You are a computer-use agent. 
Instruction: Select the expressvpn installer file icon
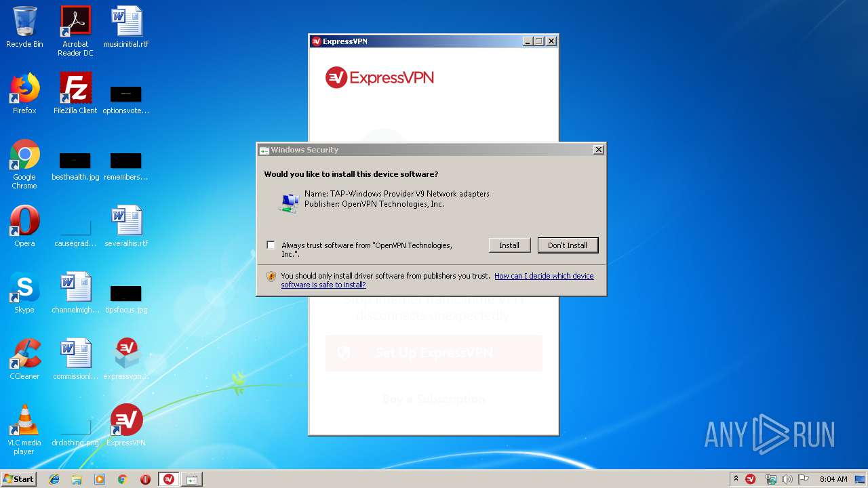click(x=126, y=359)
